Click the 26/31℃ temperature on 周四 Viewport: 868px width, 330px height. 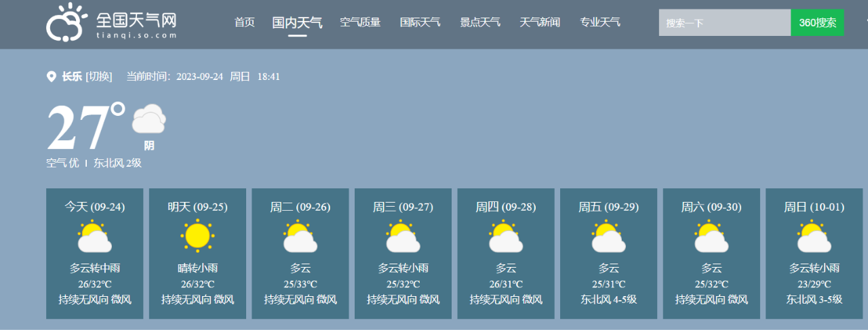[506, 285]
